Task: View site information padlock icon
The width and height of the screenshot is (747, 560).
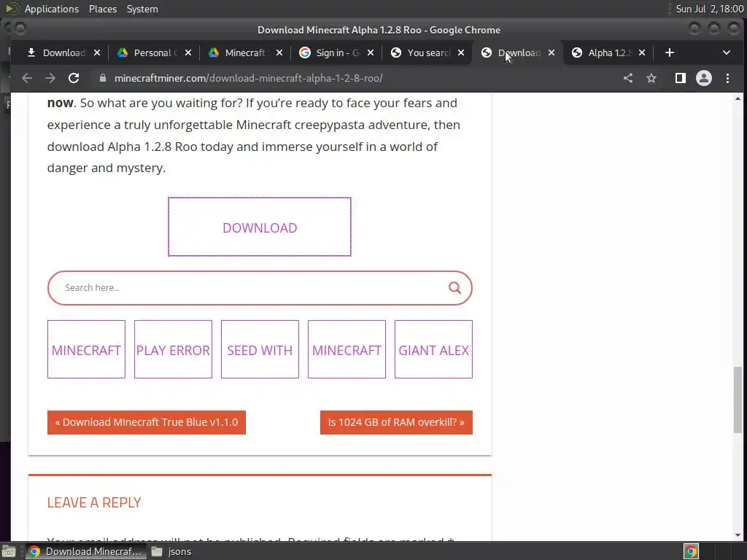Action: [102, 78]
